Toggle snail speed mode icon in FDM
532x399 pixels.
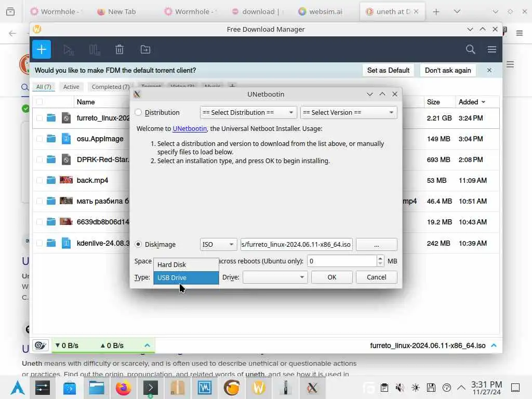(x=41, y=345)
